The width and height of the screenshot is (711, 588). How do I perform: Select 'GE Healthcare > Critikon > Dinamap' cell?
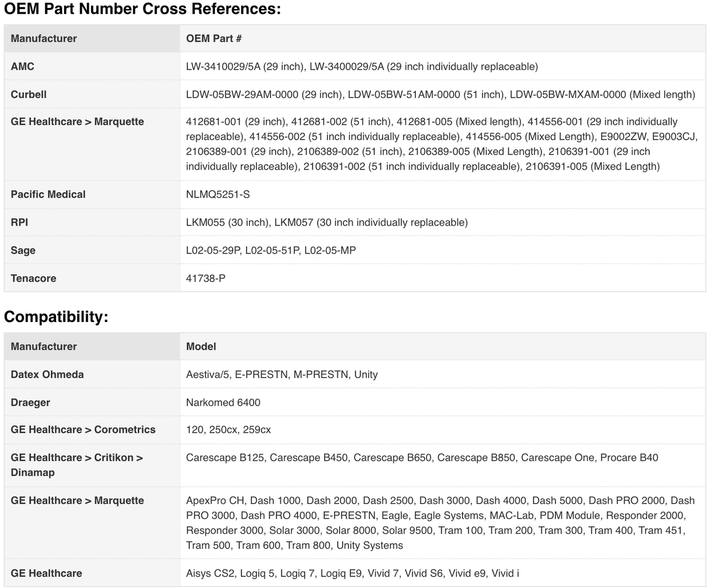click(x=92, y=465)
